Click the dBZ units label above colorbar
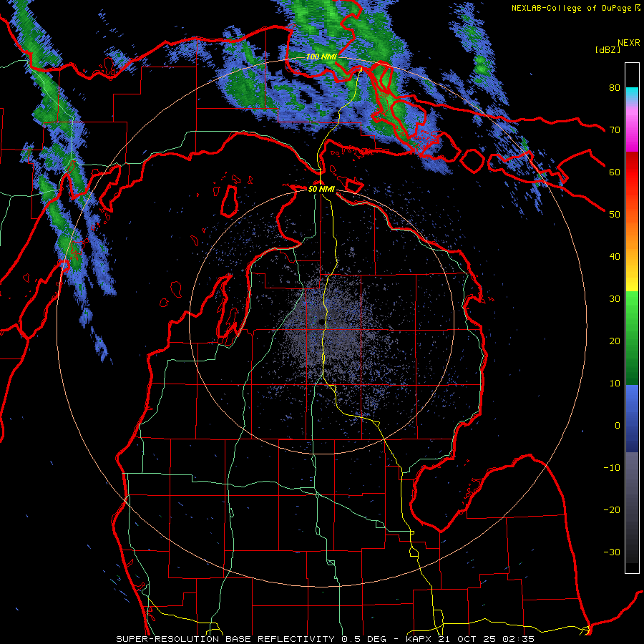Screen dimensions: 644x644 tap(608, 49)
